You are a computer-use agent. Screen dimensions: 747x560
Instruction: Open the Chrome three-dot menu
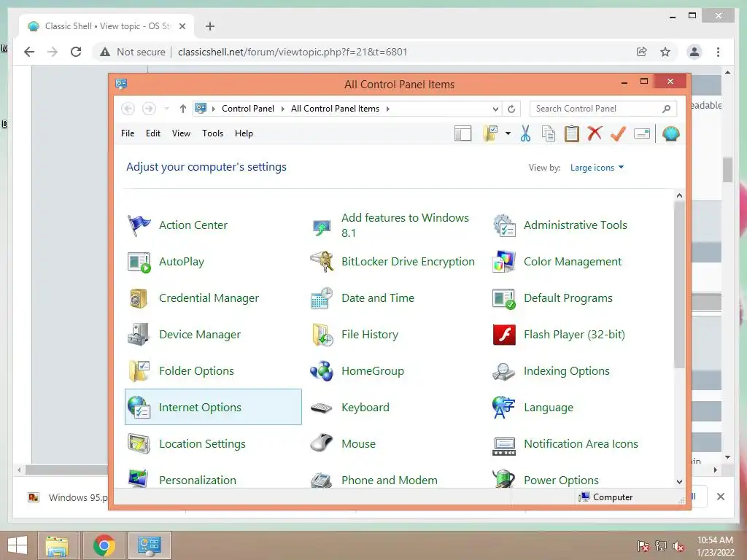click(x=718, y=52)
